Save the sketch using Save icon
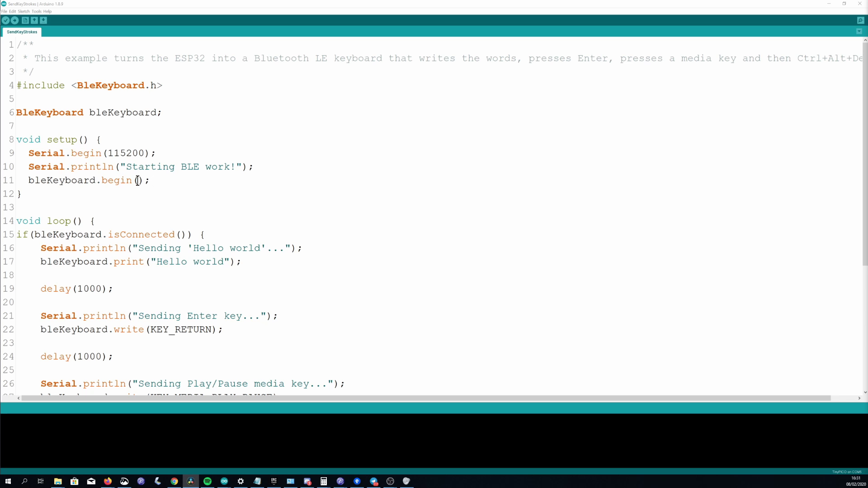 [x=43, y=20]
